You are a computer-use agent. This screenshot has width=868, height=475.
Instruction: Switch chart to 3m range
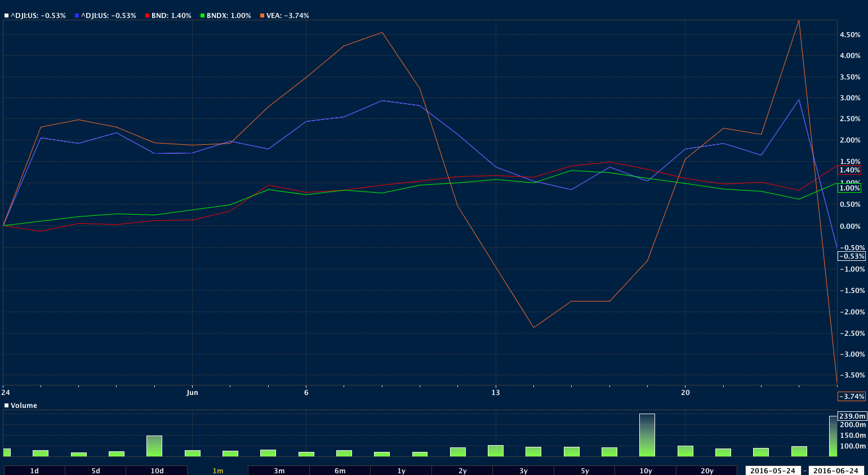pyautogui.click(x=279, y=470)
